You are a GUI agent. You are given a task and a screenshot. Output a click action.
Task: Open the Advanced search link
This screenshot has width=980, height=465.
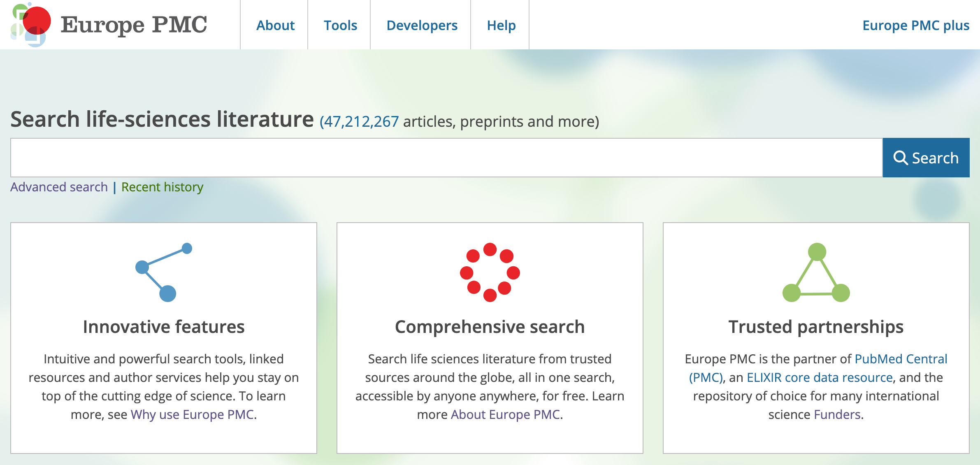59,187
